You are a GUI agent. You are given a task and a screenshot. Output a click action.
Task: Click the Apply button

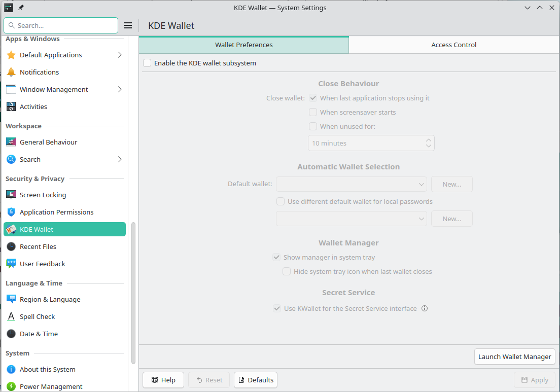(x=535, y=380)
